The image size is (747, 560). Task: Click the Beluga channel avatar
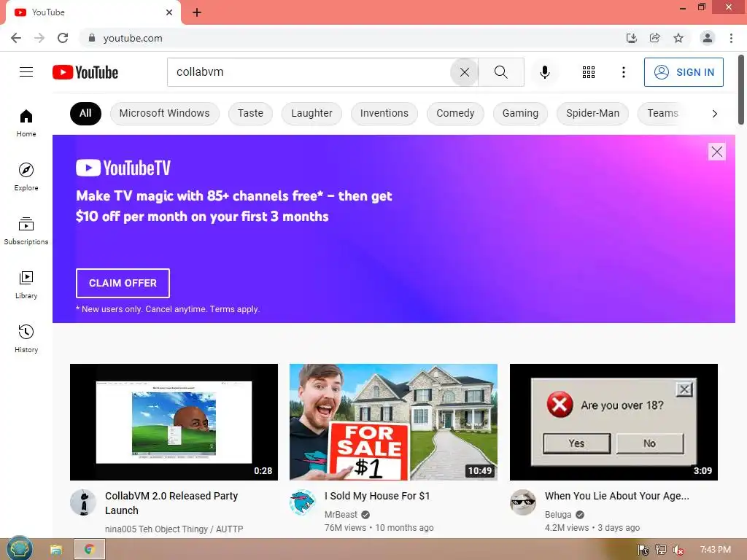coord(523,502)
